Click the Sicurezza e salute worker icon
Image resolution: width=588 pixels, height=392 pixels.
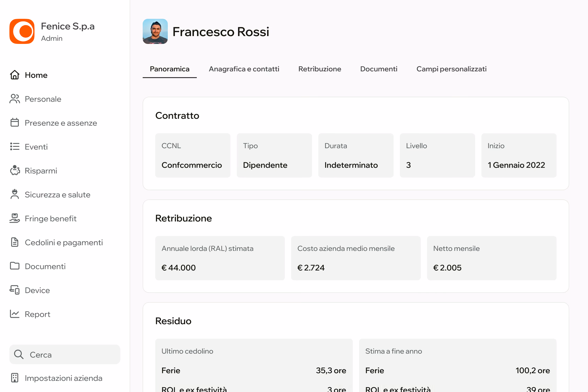coord(15,194)
